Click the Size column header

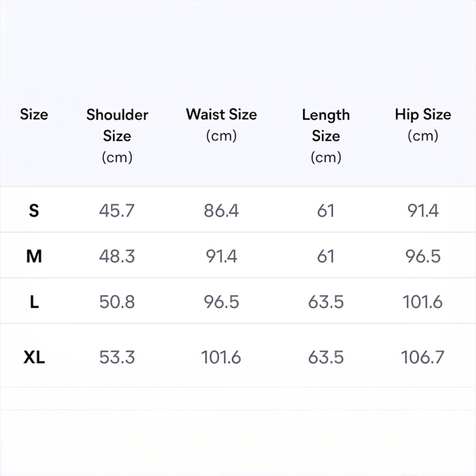(34, 114)
